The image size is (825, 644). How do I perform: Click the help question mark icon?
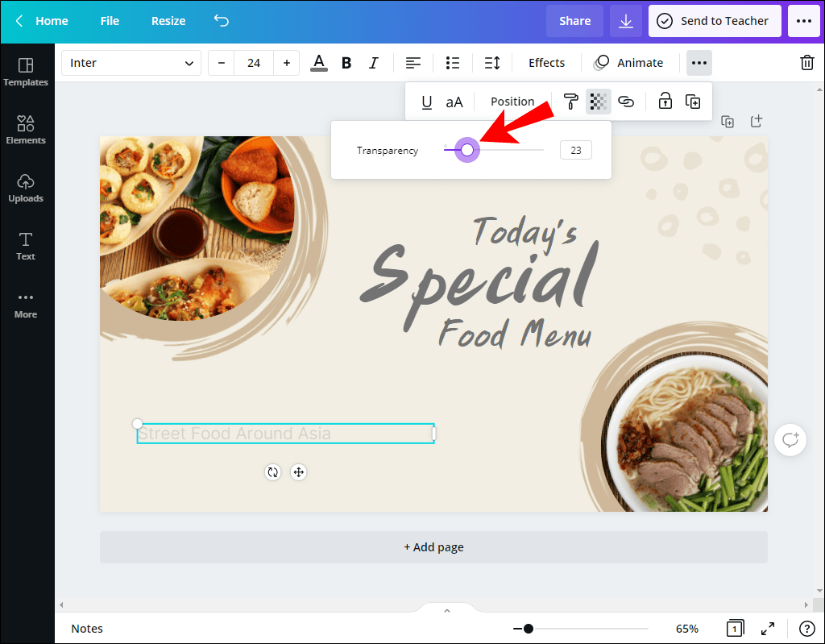tap(806, 629)
